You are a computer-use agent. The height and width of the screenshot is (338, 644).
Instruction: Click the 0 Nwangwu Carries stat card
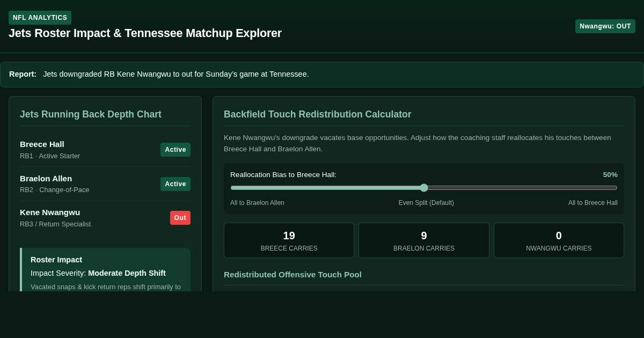[x=559, y=240]
